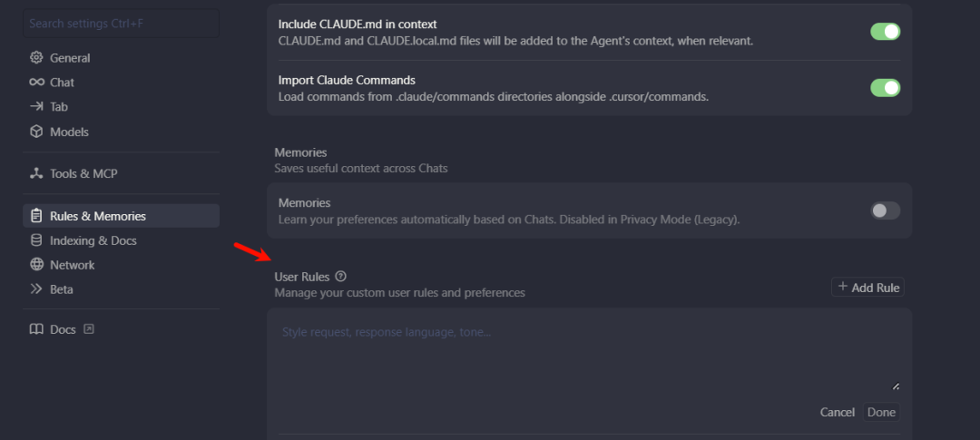Click the General gear icon

(x=36, y=58)
